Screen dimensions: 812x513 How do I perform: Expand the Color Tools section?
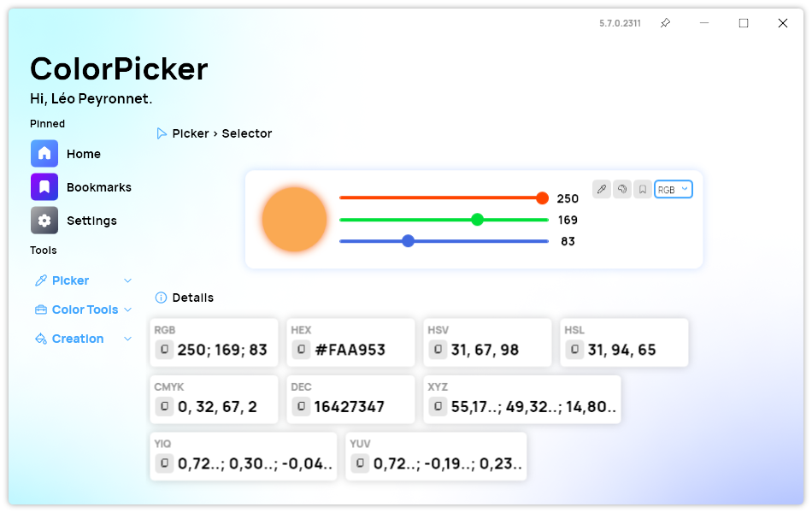(127, 310)
